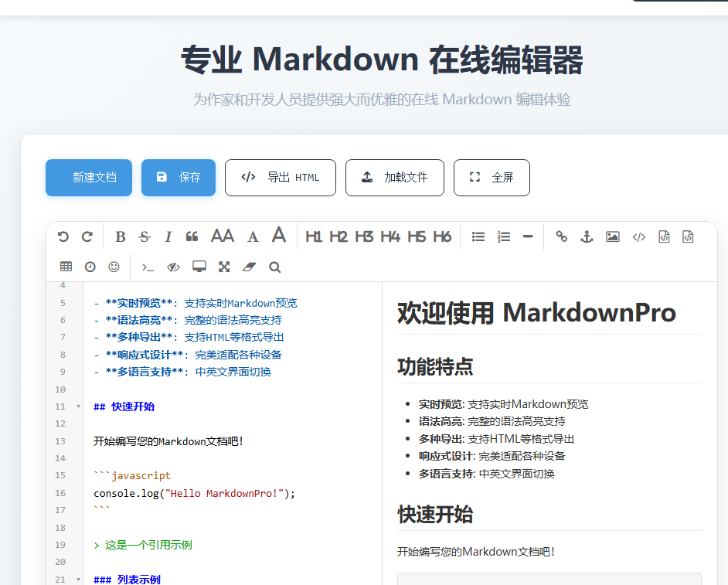The image size is (728, 585).
Task: Place cursor on 这是一个引用示例 quote line
Action: click(x=143, y=545)
